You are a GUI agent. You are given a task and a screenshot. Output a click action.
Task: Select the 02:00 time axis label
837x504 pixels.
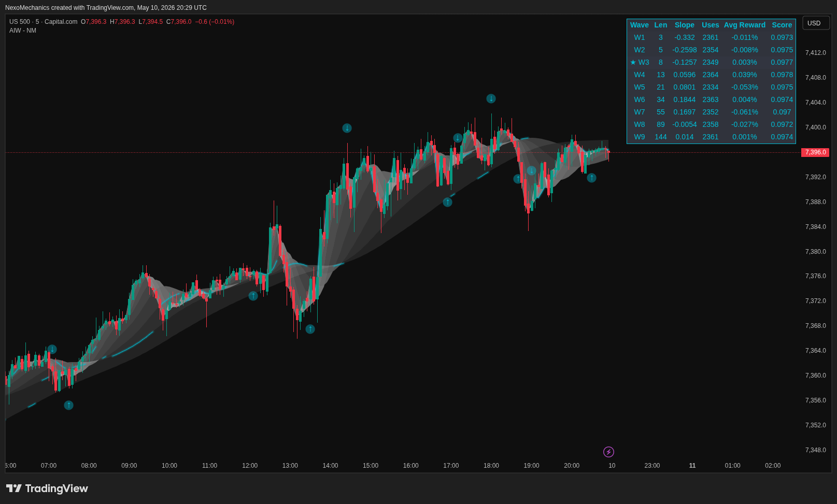pyautogui.click(x=773, y=466)
